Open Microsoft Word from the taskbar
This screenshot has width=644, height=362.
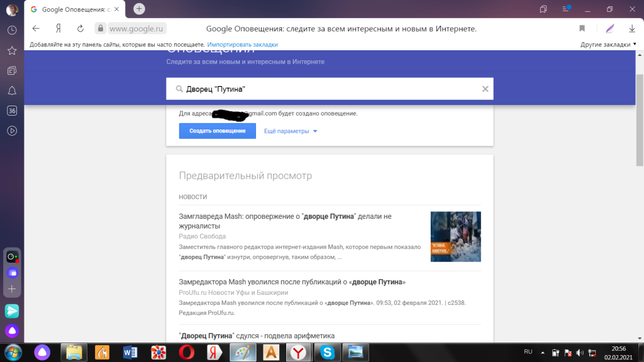pos(131,352)
